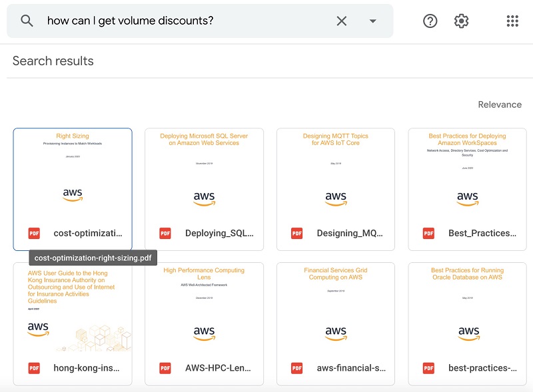Click the PDF icon beside Deploying_SQL...

point(165,234)
